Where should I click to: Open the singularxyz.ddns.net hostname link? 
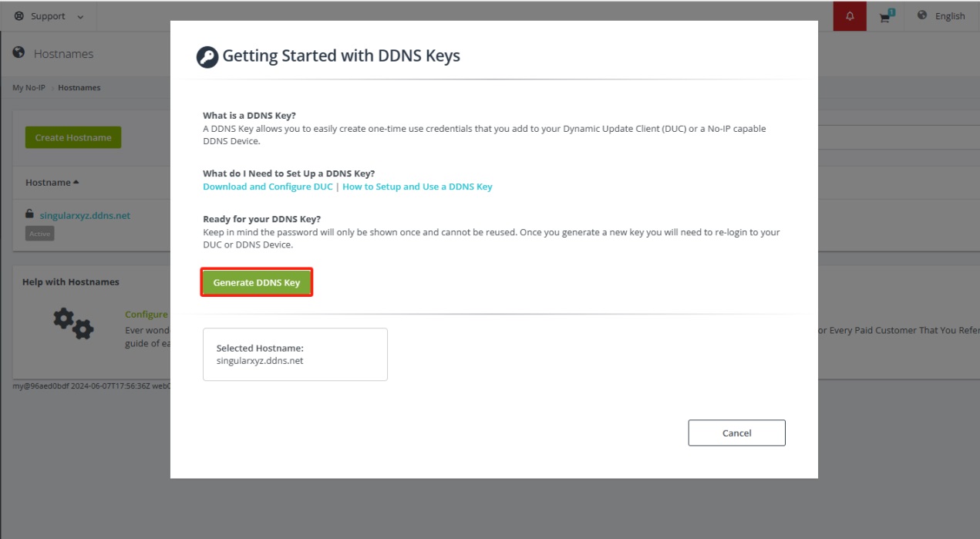point(85,215)
